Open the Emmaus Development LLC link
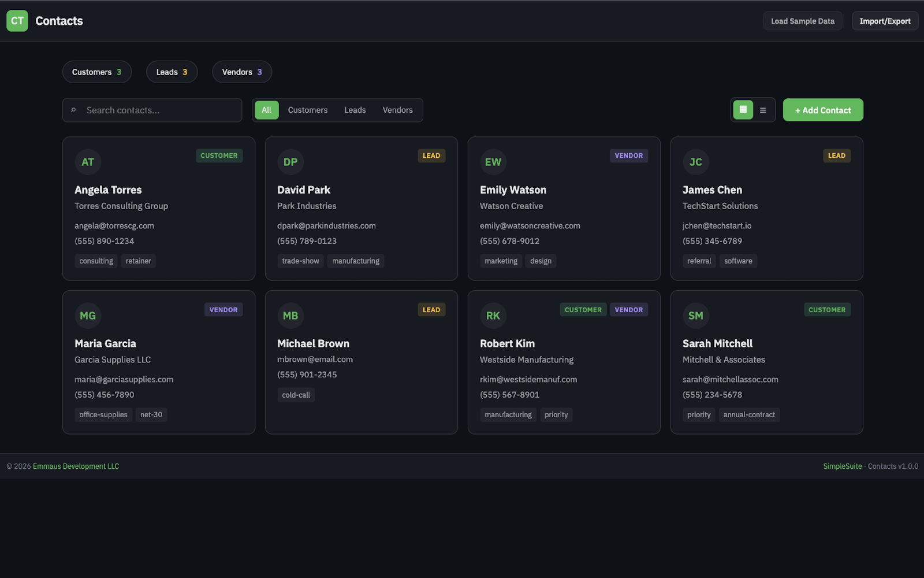This screenshot has height=578, width=924. tap(76, 466)
